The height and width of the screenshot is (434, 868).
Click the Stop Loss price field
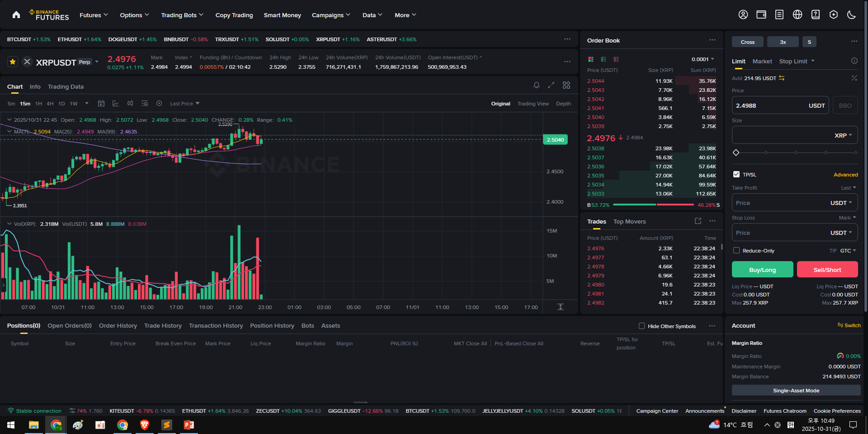pyautogui.click(x=795, y=233)
